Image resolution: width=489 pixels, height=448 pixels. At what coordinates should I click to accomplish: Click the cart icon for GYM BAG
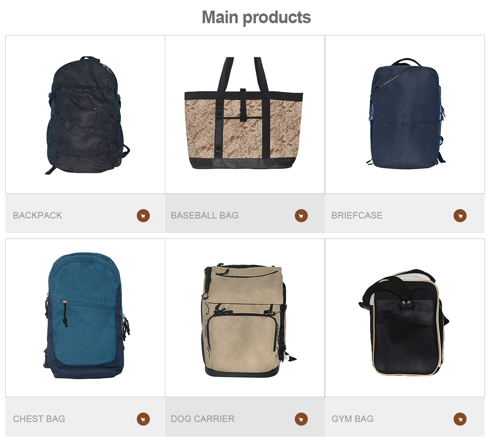(460, 419)
